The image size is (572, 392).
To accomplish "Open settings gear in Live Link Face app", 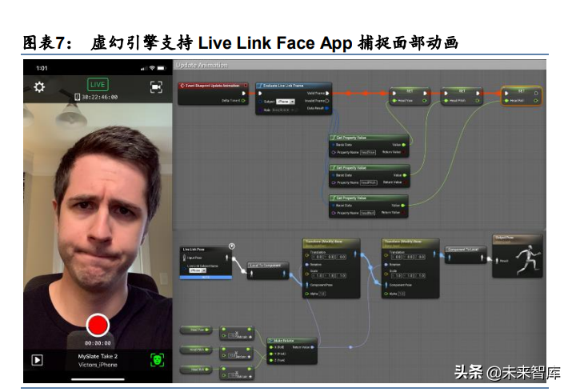I will [x=39, y=86].
